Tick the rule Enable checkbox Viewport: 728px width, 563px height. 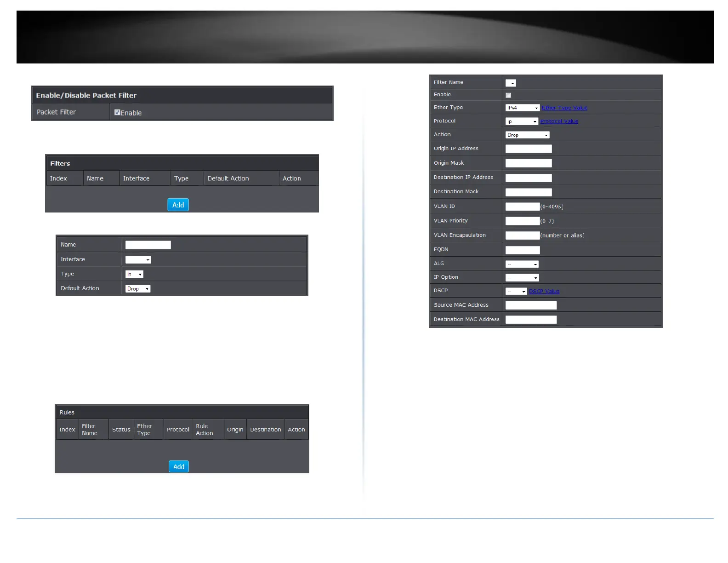click(508, 95)
